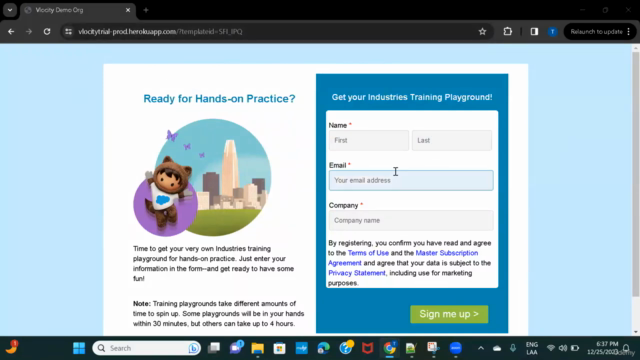Click the taskbar Search box

pyautogui.click(x=147, y=348)
